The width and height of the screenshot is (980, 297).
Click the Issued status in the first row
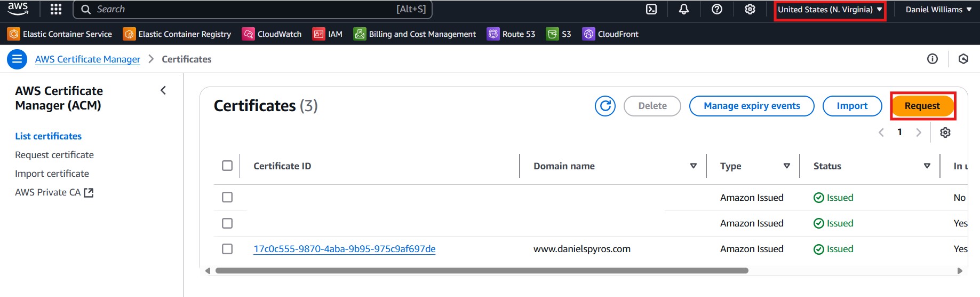tap(833, 198)
